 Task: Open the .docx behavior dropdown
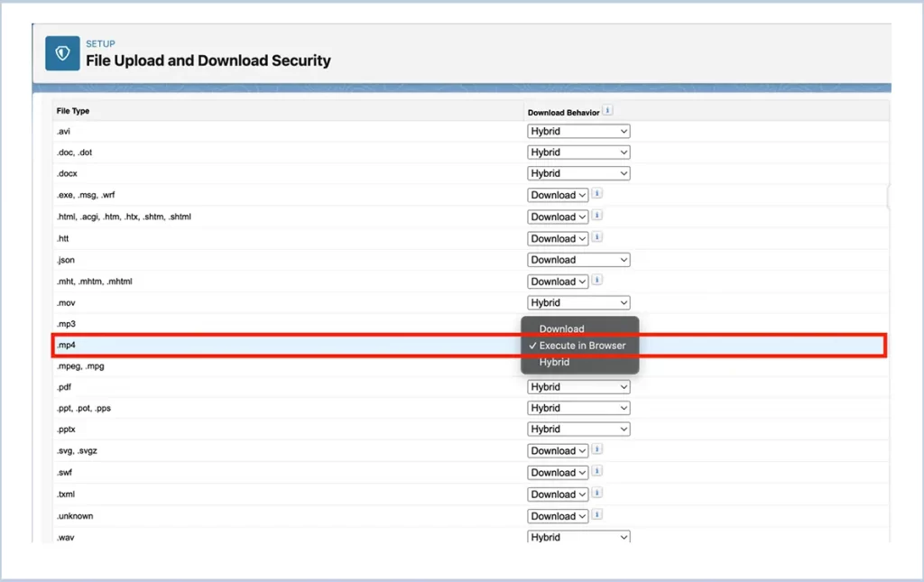pos(578,173)
